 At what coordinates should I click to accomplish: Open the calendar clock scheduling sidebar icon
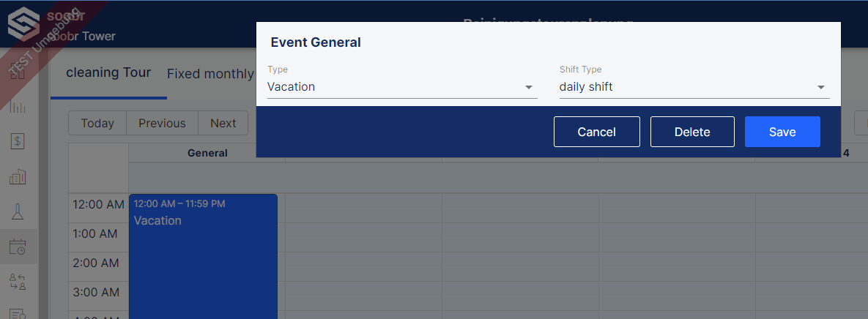pos(18,247)
